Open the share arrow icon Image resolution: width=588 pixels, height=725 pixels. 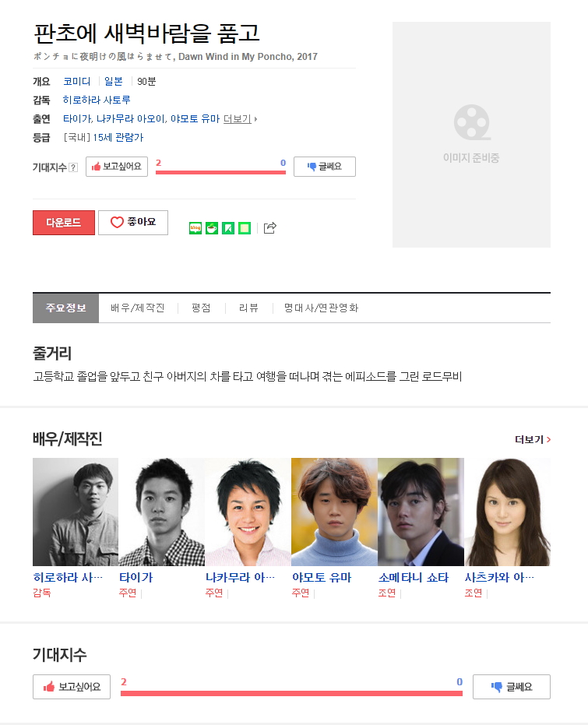(x=270, y=227)
